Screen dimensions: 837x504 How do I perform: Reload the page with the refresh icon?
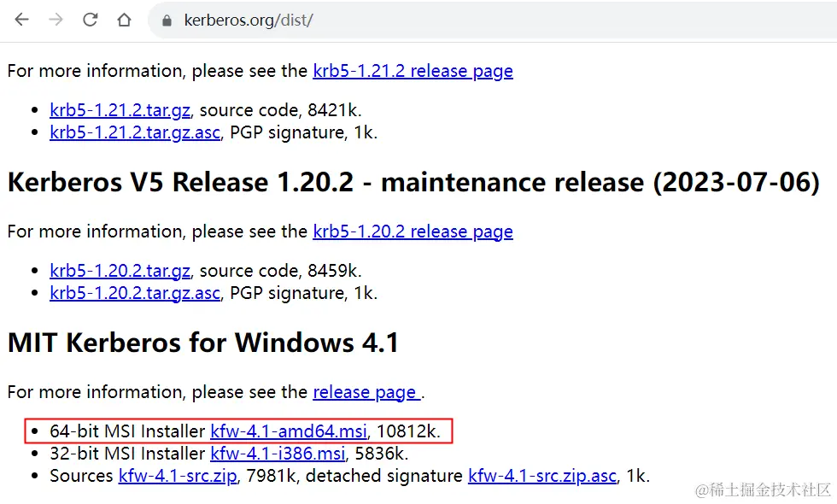(90, 20)
